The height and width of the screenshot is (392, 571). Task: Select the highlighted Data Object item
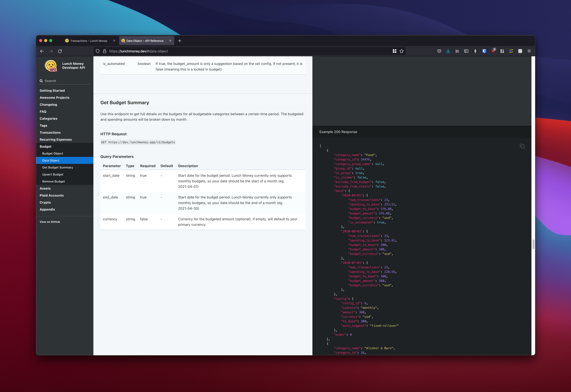click(65, 160)
